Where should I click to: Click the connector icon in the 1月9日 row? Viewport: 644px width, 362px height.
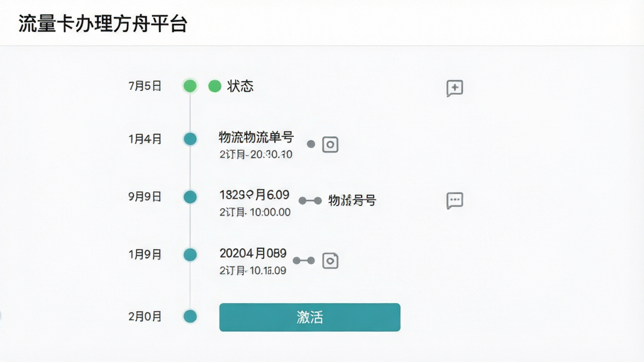(304, 261)
